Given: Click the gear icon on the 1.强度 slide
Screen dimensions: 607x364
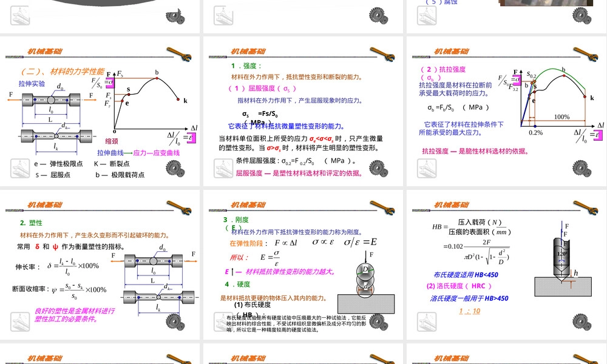Looking at the screenshot, I should (379, 169).
